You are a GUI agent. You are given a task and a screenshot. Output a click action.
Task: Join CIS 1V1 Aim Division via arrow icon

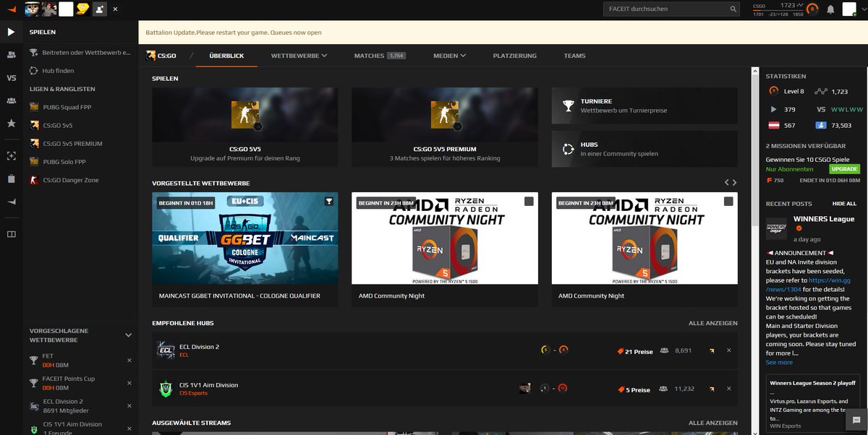coord(712,389)
